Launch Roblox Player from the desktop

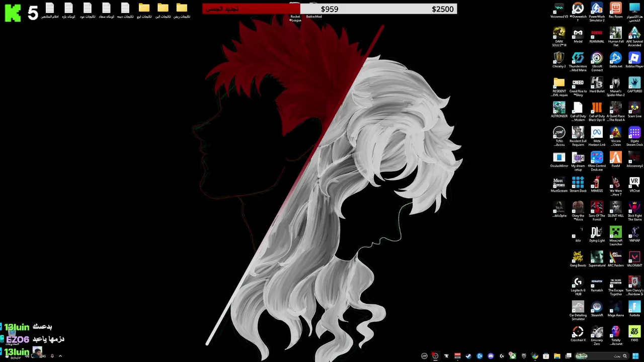(x=634, y=61)
